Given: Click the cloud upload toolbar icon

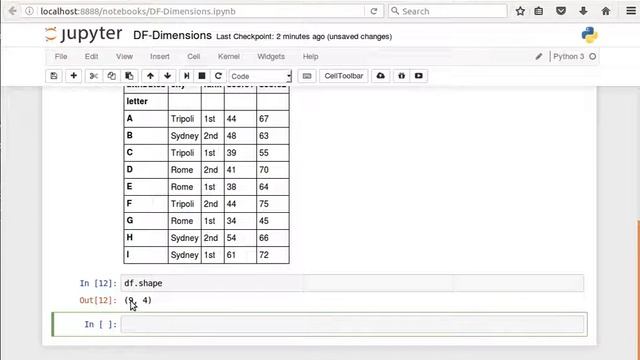Looking at the screenshot, I should (x=380, y=76).
